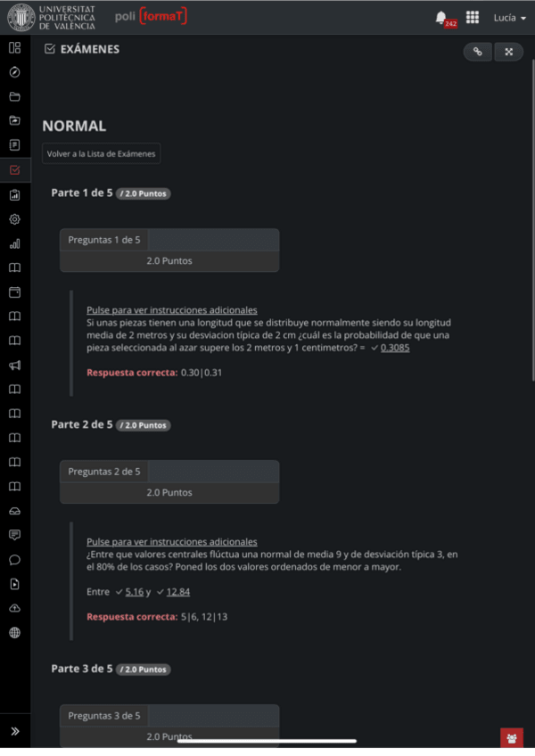
Task: Click Volver a la Lista de Exámenes
Action: (102, 153)
